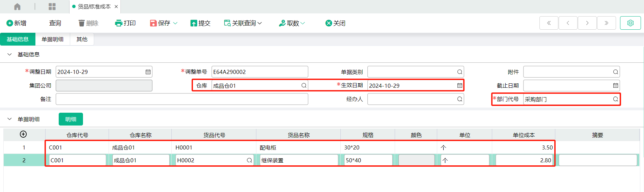Screen dimensions: 644x192
Task: Click the 打印 print icon
Action: 118,23
